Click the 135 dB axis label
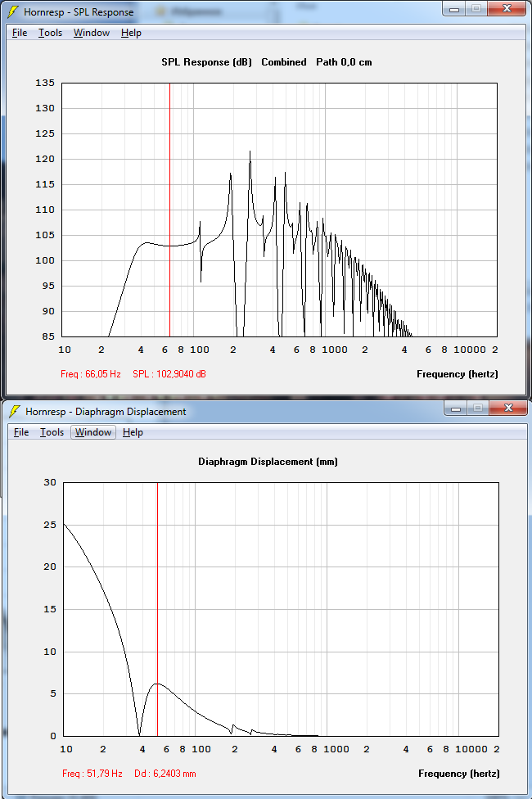532x799 pixels. point(45,83)
